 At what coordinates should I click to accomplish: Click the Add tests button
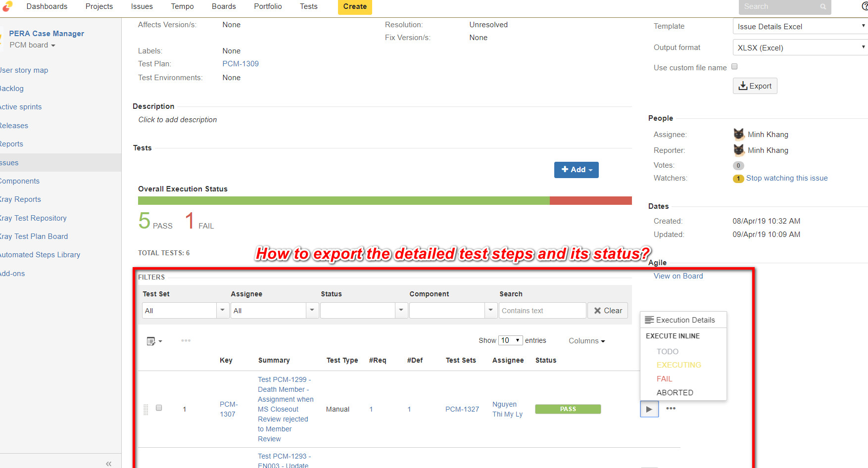coord(576,170)
